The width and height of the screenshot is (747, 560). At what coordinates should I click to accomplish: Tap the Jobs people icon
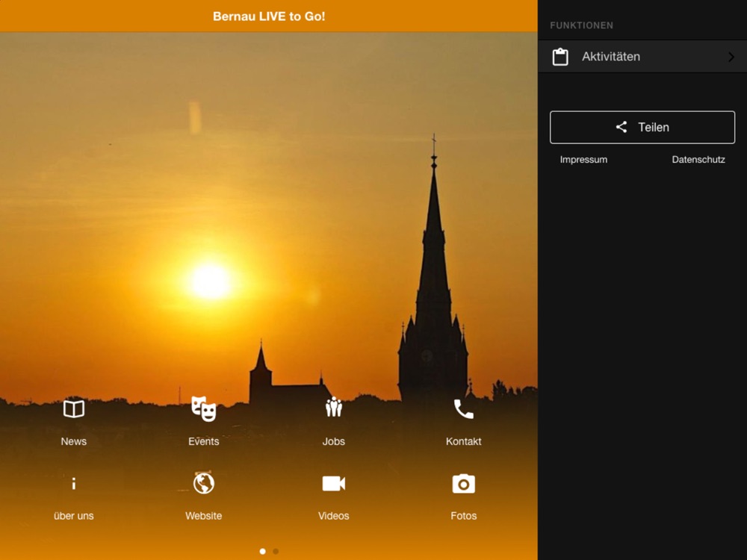pyautogui.click(x=333, y=407)
